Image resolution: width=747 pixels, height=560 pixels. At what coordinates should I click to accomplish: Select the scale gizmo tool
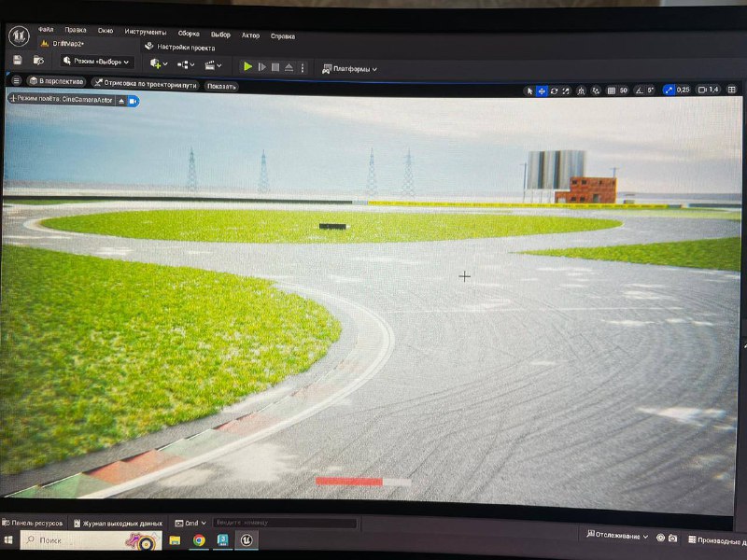click(566, 91)
